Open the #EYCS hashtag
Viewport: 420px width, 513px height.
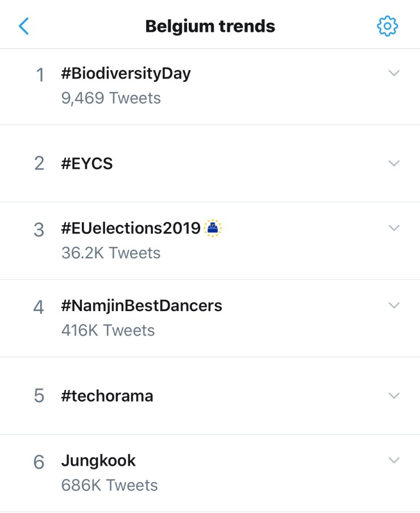[87, 164]
